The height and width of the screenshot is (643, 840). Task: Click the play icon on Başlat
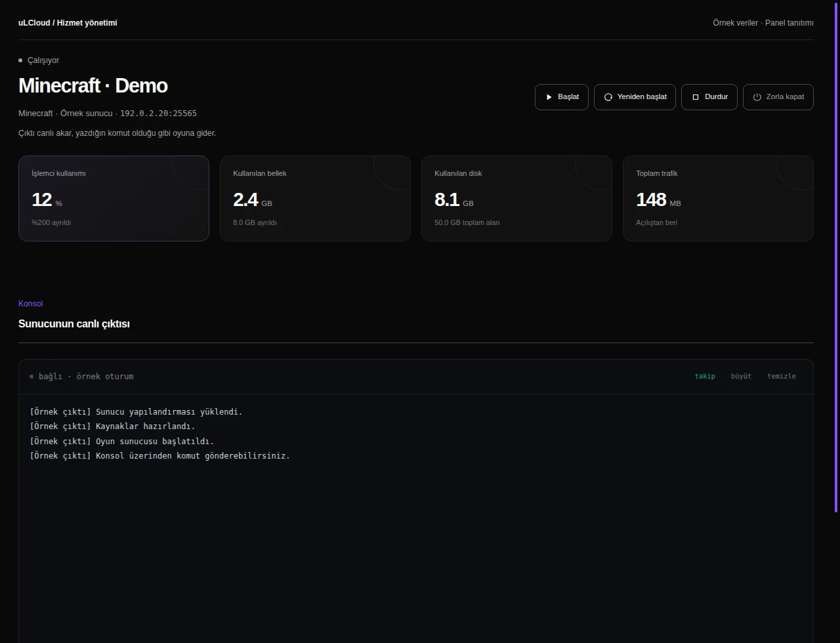(549, 97)
